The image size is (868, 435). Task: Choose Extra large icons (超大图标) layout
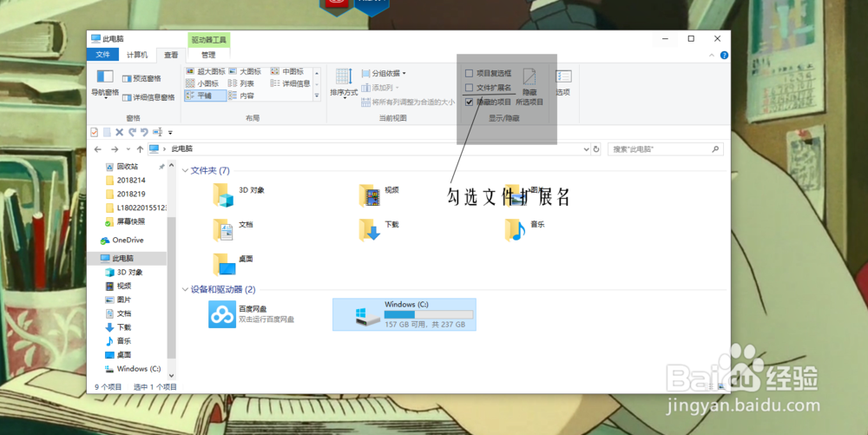(x=206, y=71)
